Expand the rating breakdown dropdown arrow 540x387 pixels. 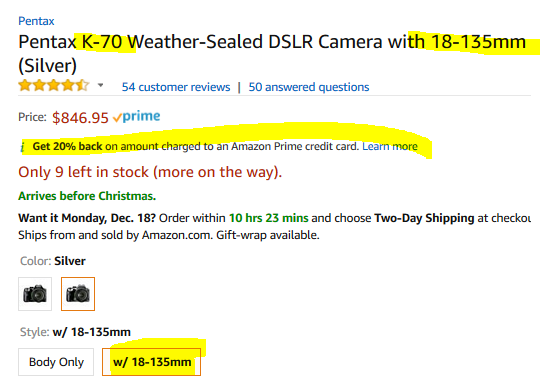[x=100, y=85]
